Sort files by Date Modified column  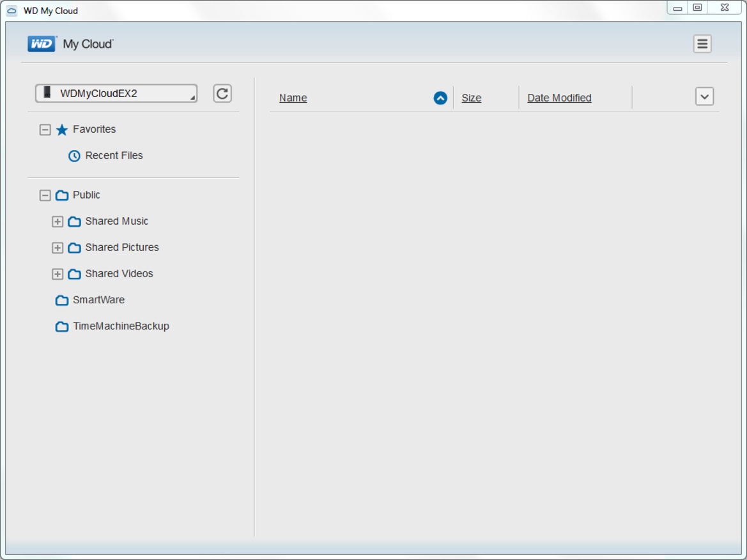tap(559, 98)
